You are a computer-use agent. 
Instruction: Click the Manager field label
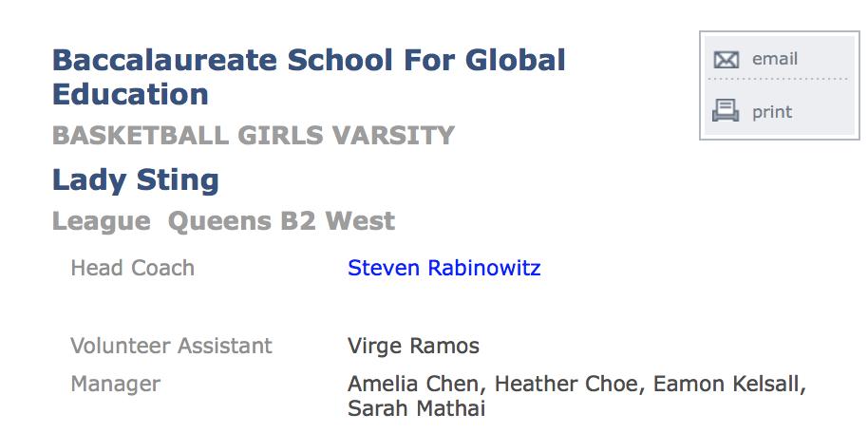pos(116,384)
